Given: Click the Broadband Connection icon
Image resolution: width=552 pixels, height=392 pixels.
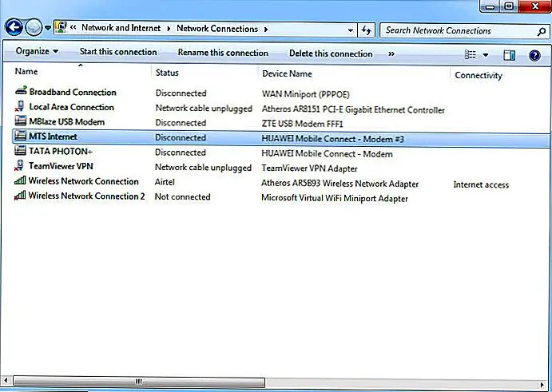Looking at the screenshot, I should pyautogui.click(x=20, y=93).
